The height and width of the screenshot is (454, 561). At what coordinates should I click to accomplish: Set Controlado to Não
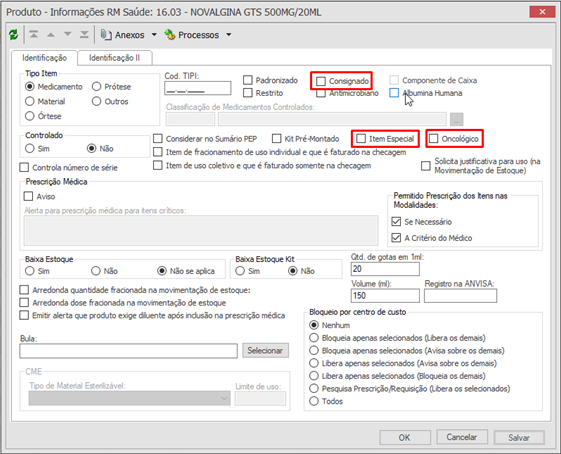[92, 148]
